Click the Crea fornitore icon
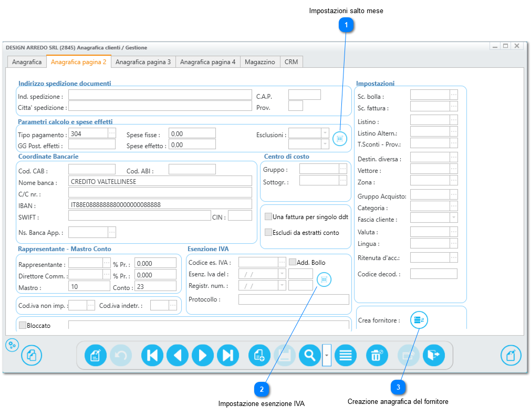Image resolution: width=532 pixels, height=416 pixels. click(419, 320)
